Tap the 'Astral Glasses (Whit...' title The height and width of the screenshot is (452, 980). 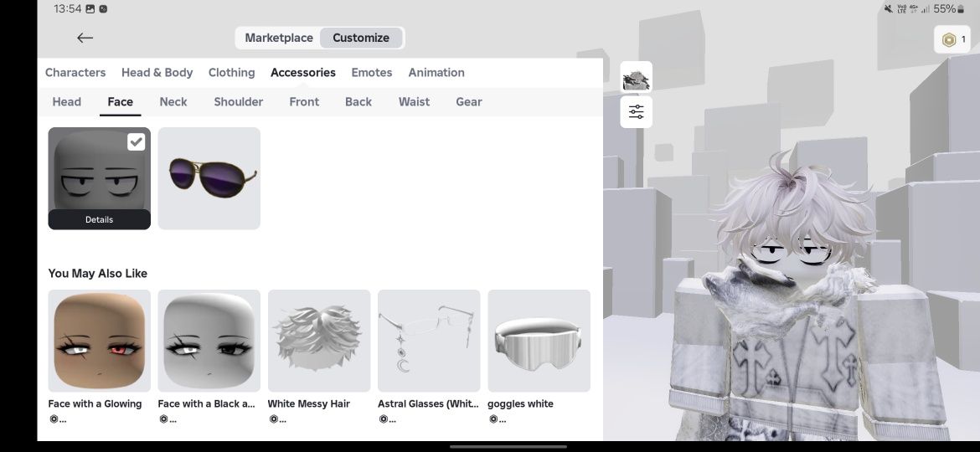(428, 404)
